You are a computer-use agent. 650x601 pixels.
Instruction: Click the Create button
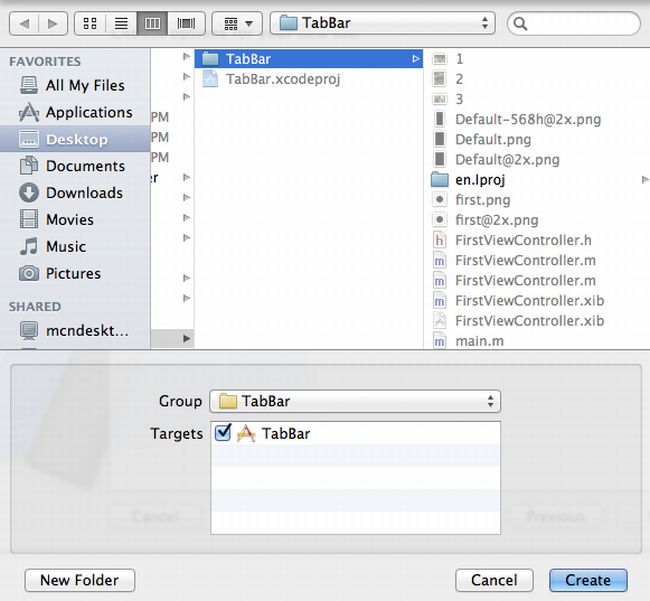pos(588,580)
